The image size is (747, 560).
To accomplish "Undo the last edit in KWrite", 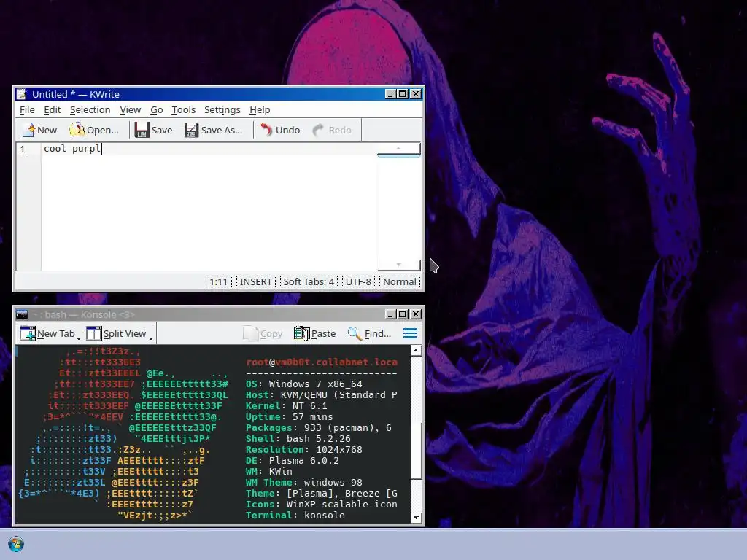I will click(266, 130).
